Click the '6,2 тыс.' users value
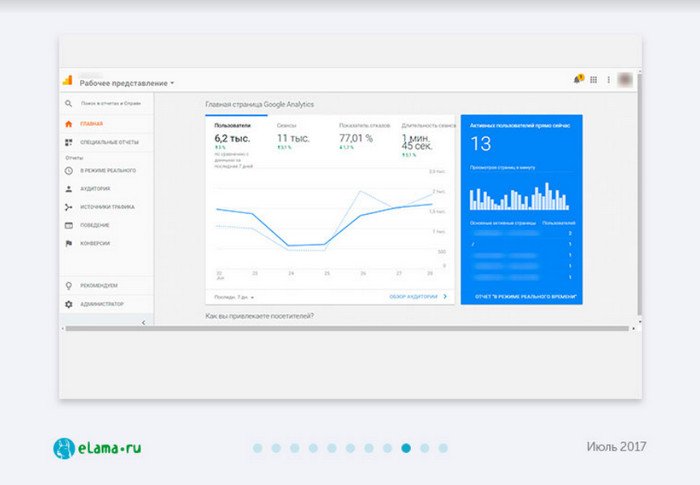Image resolution: width=700 pixels, height=485 pixels. [232, 138]
